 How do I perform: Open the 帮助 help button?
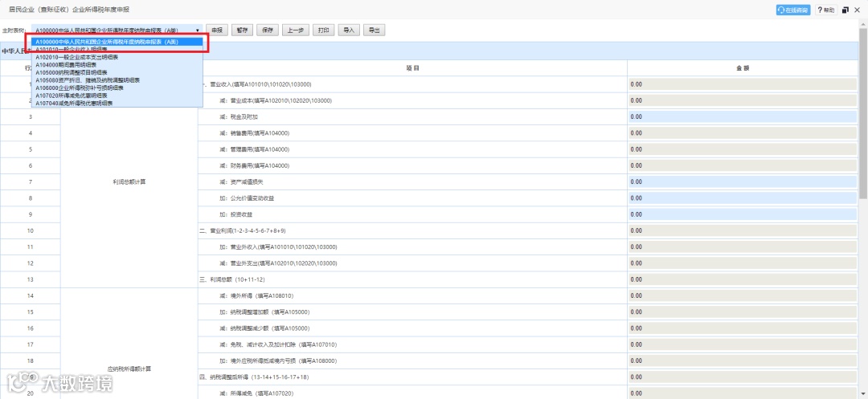pyautogui.click(x=826, y=10)
